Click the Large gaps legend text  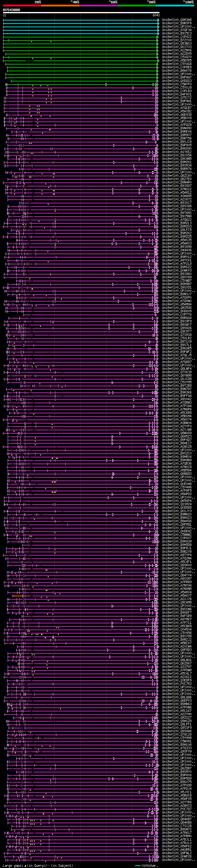38,866
